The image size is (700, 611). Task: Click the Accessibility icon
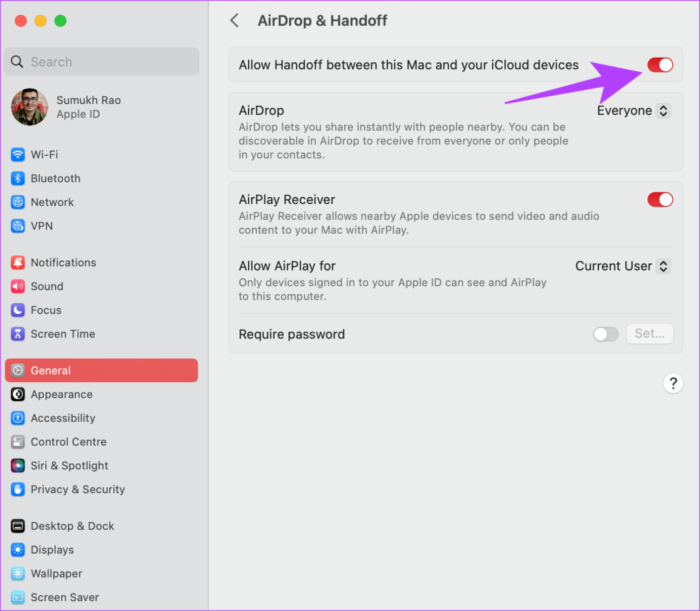coord(18,418)
